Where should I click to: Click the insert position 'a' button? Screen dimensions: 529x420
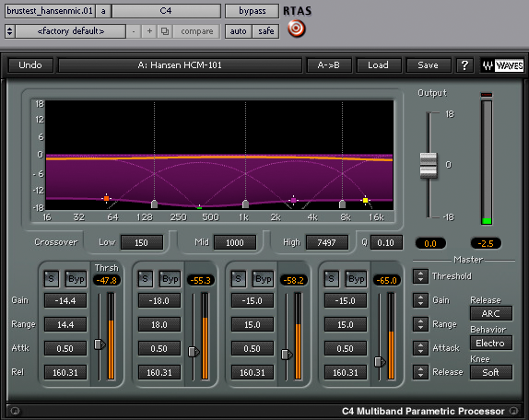(103, 11)
